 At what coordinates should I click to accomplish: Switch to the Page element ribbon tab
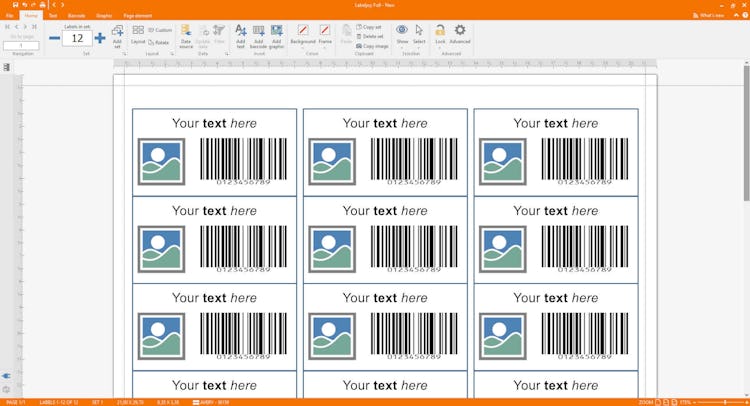click(137, 16)
